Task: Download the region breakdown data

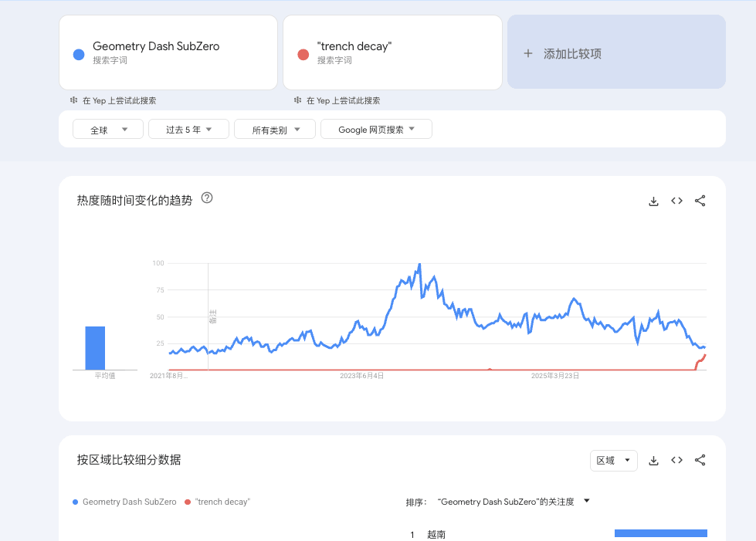Action: 653,461
